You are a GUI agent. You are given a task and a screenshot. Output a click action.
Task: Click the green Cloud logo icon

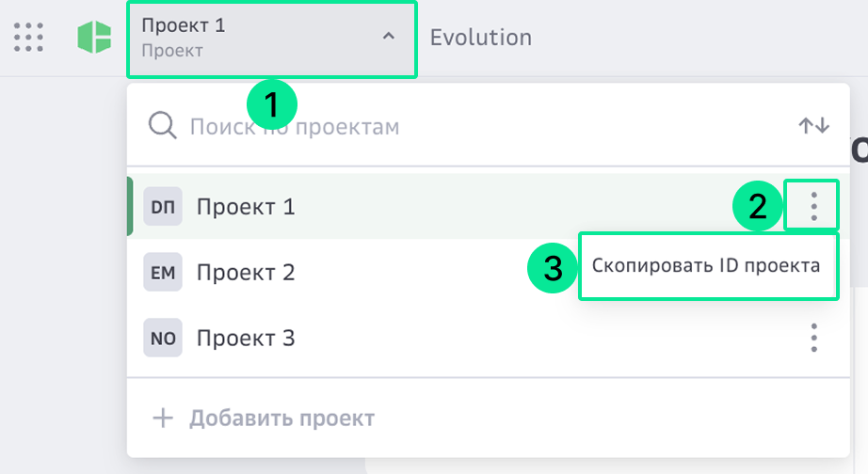pos(95,37)
